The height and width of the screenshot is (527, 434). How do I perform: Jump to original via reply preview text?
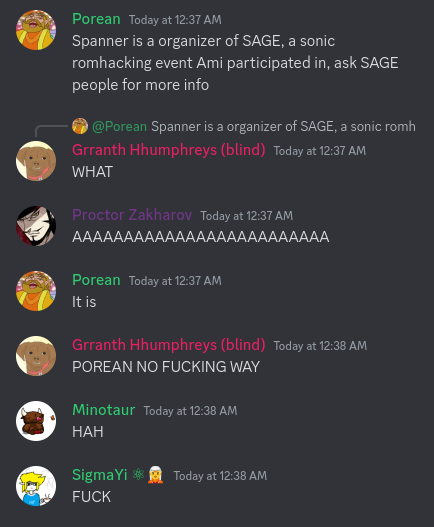pyautogui.click(x=283, y=126)
